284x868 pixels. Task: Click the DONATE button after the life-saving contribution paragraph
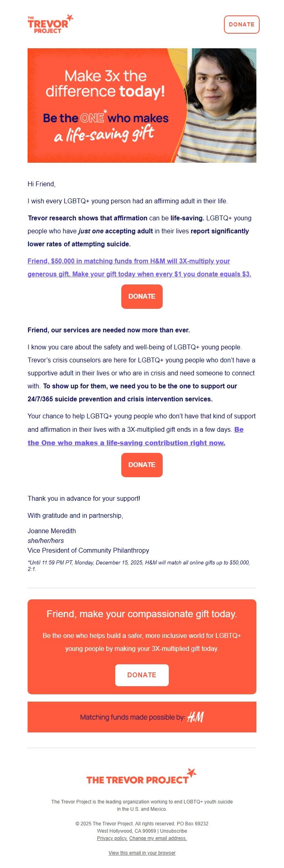[x=142, y=465]
